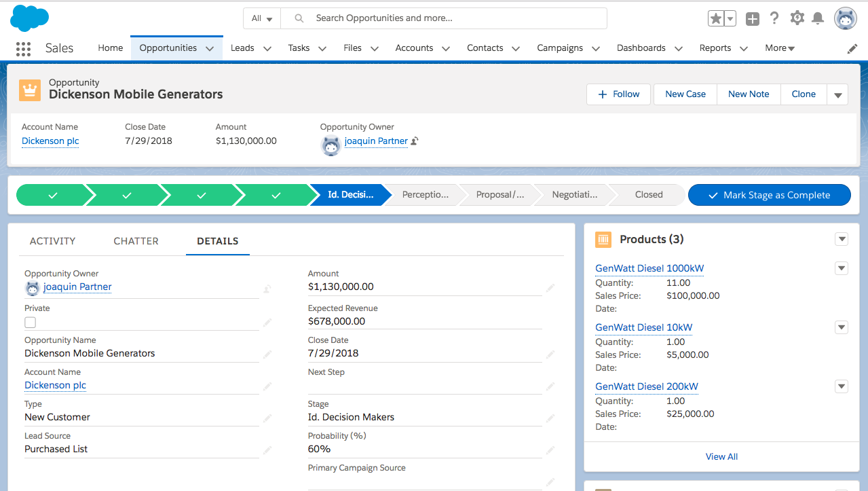
Task: Click Mark Stage as Complete button
Action: point(769,195)
